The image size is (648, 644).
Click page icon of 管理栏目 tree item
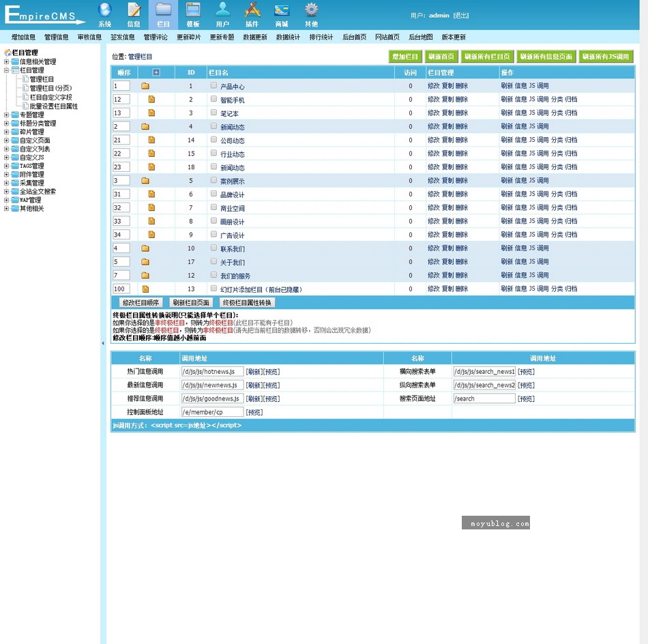26,79
